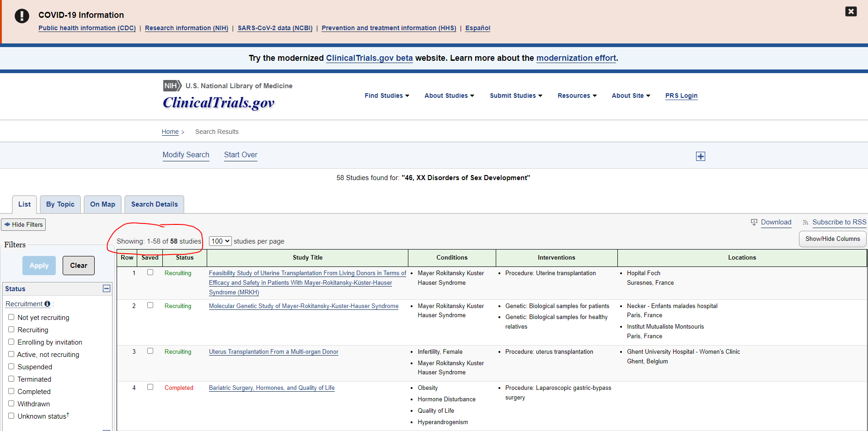The image size is (868, 431).
Task: Select the List tab
Action: click(x=25, y=204)
